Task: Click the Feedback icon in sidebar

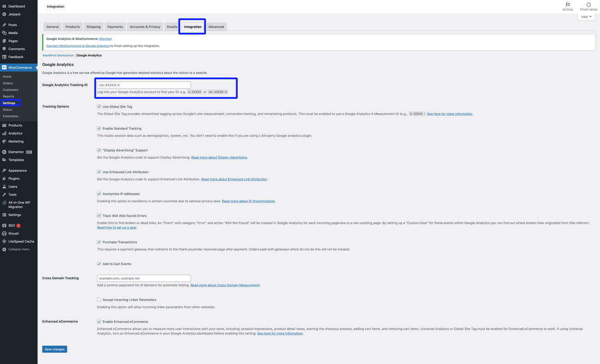Action: pos(4,57)
